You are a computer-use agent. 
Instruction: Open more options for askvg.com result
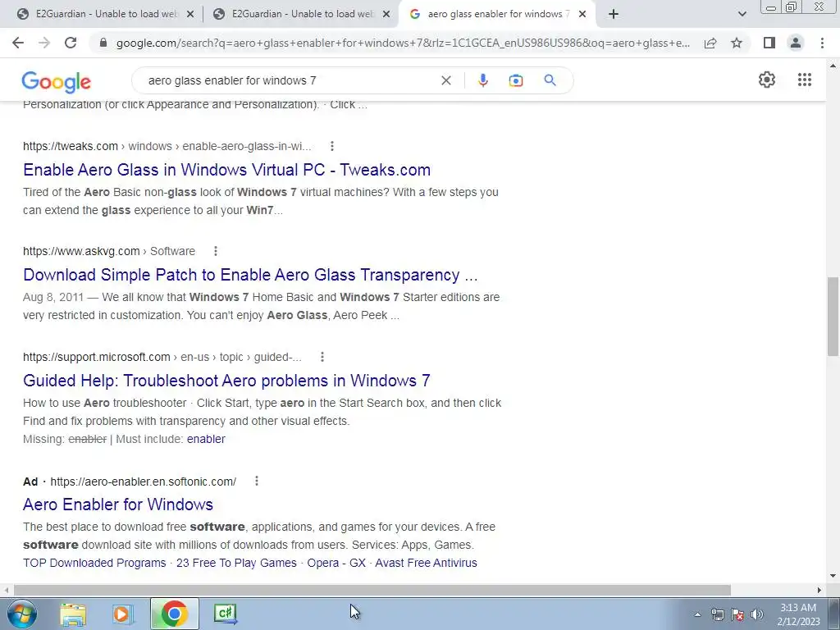[x=216, y=251]
